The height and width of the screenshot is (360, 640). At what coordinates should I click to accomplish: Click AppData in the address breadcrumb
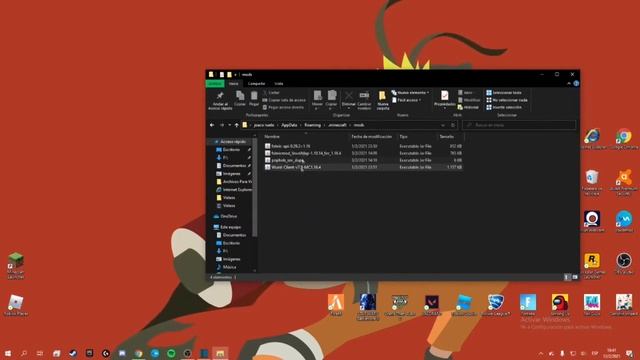pos(289,125)
